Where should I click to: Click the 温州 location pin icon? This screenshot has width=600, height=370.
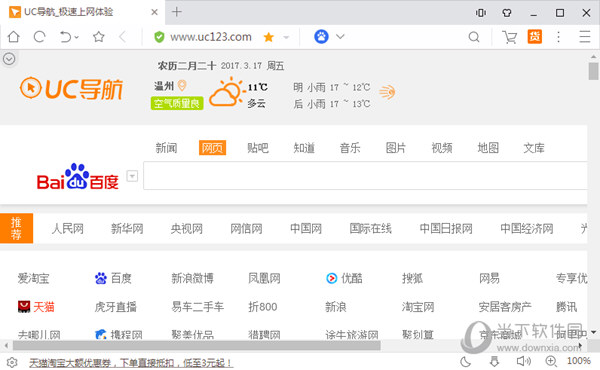coord(182,85)
